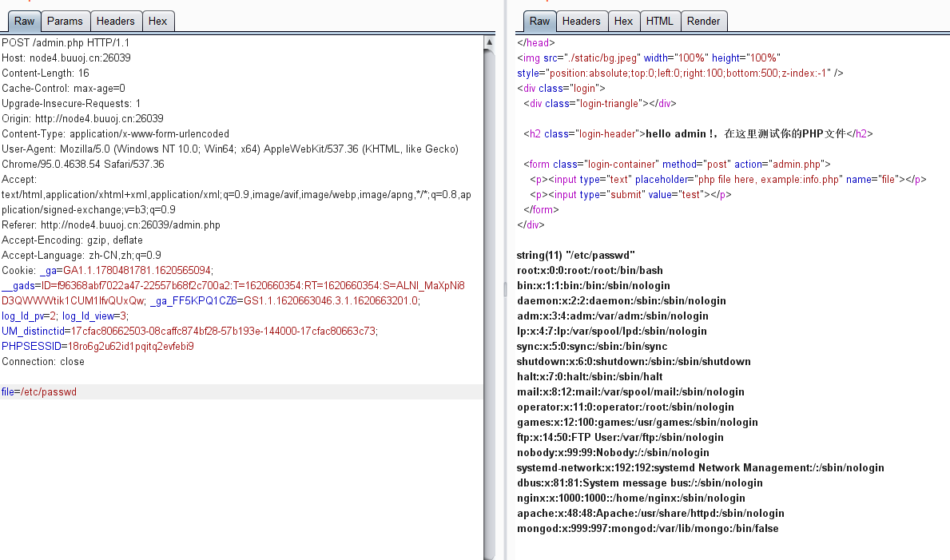Click the operator:x:11:0 passwd entry
The width and height of the screenshot is (950, 560).
point(626,407)
